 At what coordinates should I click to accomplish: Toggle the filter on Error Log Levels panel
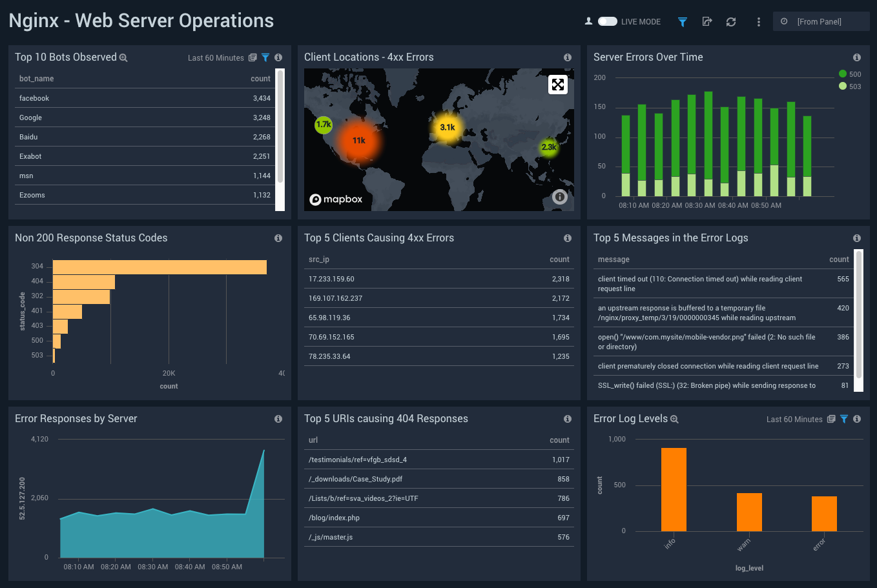click(844, 419)
